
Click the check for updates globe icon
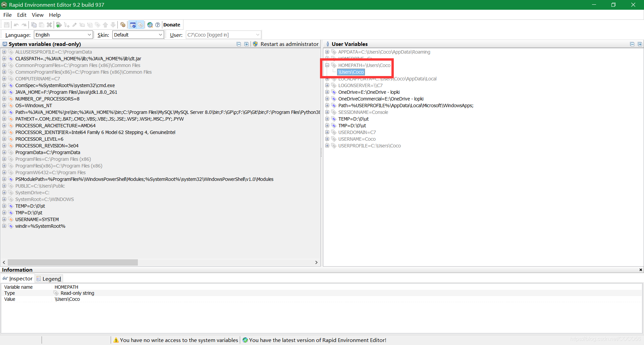tap(150, 25)
